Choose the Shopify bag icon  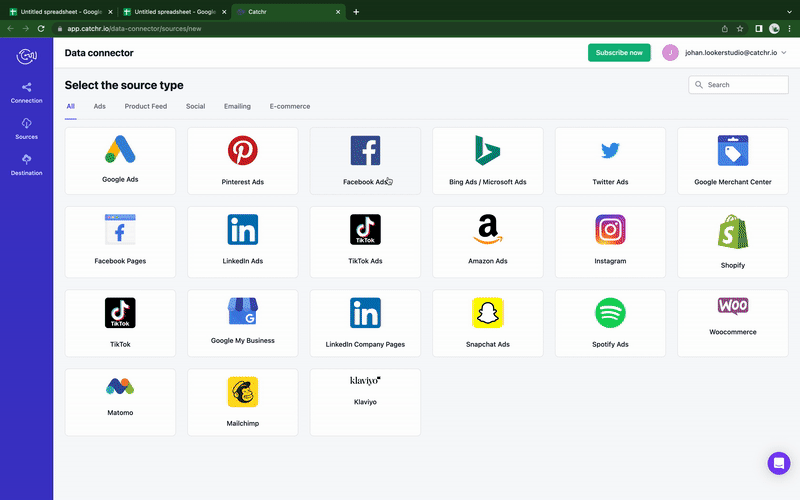pos(733,232)
